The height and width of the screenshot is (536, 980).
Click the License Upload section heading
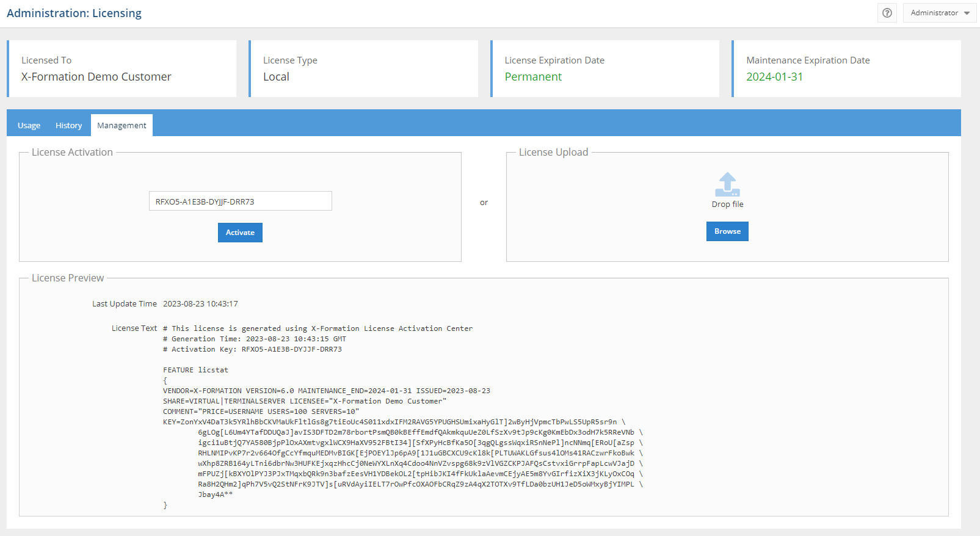(553, 152)
